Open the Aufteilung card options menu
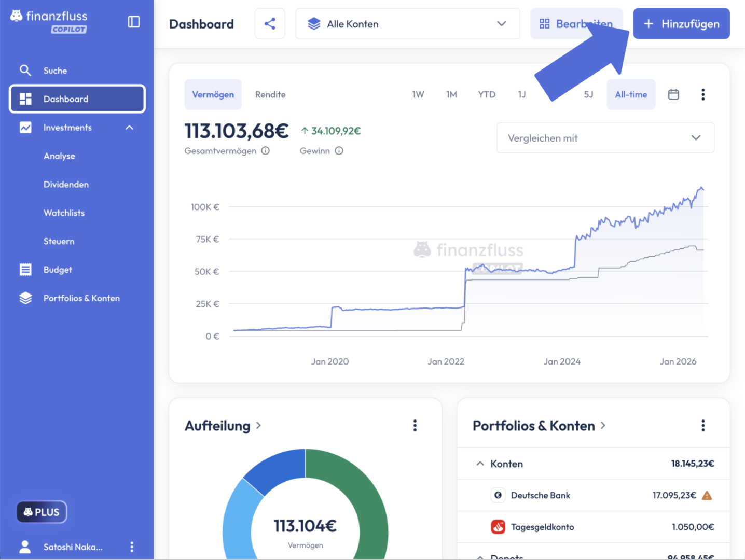Viewport: 745px width, 560px height. [415, 426]
